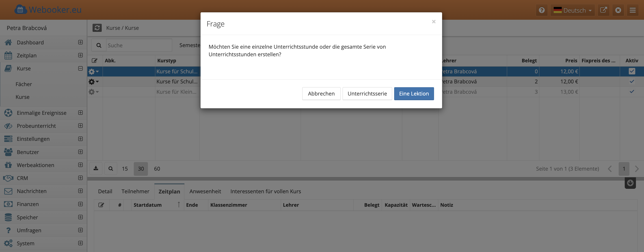Screen dimensions: 644x252
Task: Click the scroll-down arrow panel icon
Action: [x=630, y=183]
